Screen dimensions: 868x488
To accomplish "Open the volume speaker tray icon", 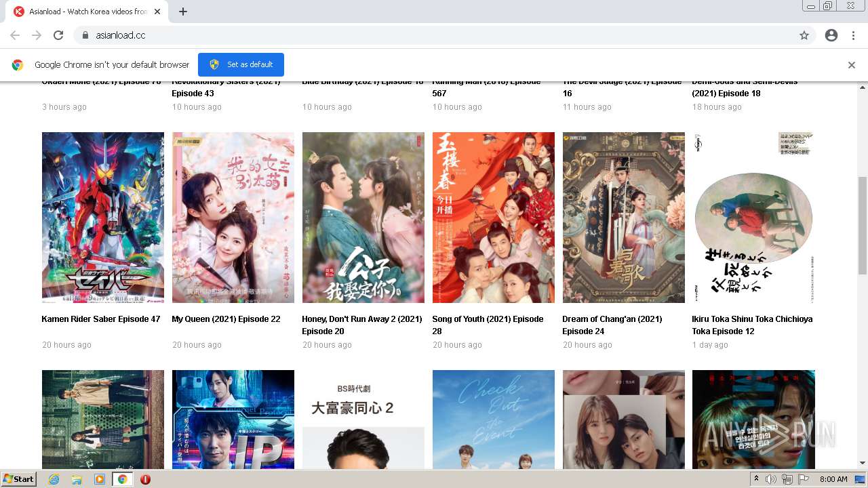I will point(771,479).
